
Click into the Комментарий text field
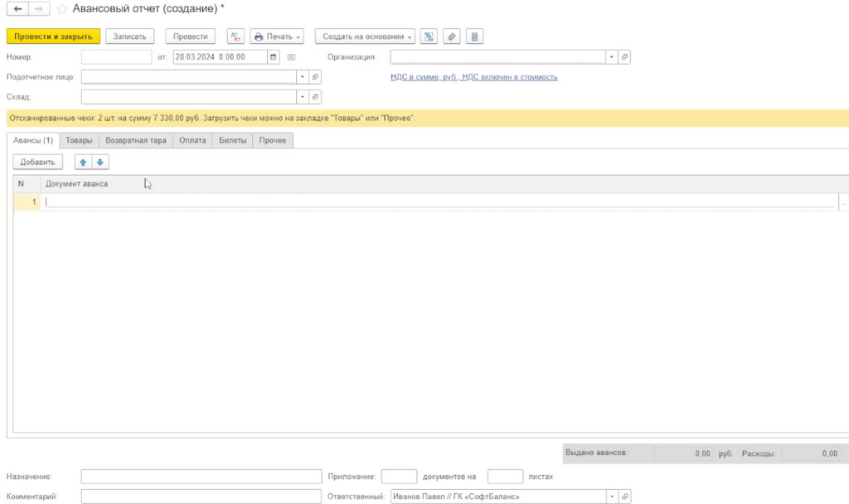pos(201,497)
